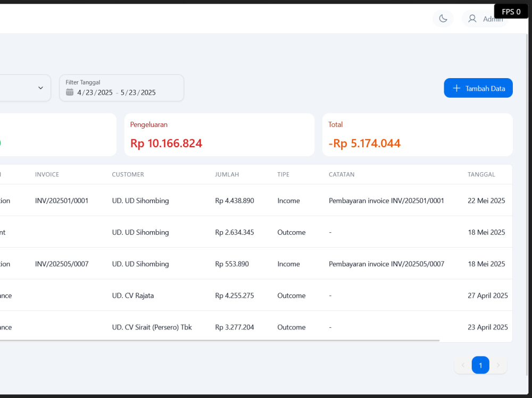Click the TANGGAL column header
532x398 pixels.
[481, 174]
